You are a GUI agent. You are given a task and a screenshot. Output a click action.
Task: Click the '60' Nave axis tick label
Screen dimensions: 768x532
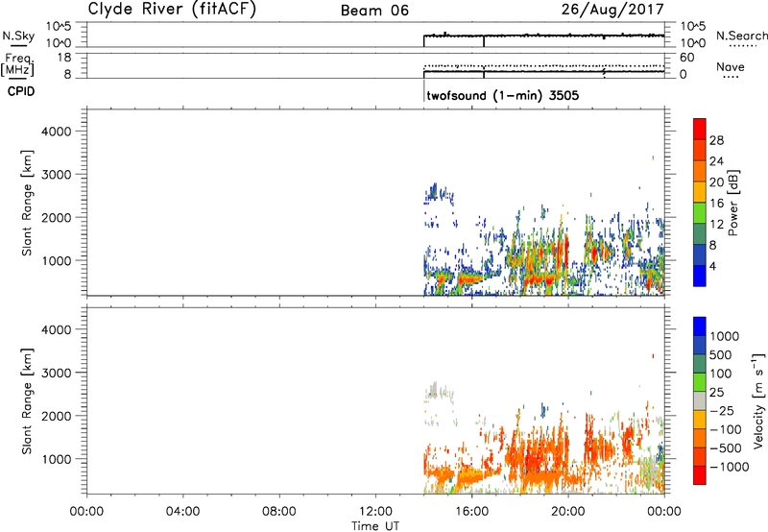pyautogui.click(x=686, y=58)
